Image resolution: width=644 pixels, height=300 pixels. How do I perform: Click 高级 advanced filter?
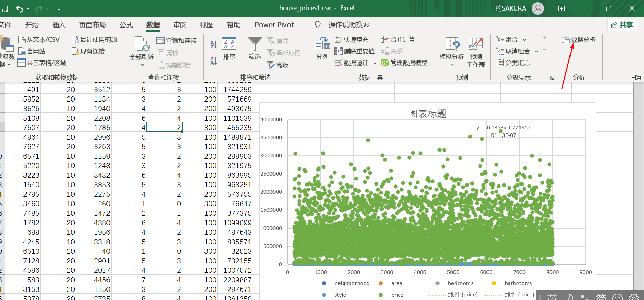(x=278, y=65)
